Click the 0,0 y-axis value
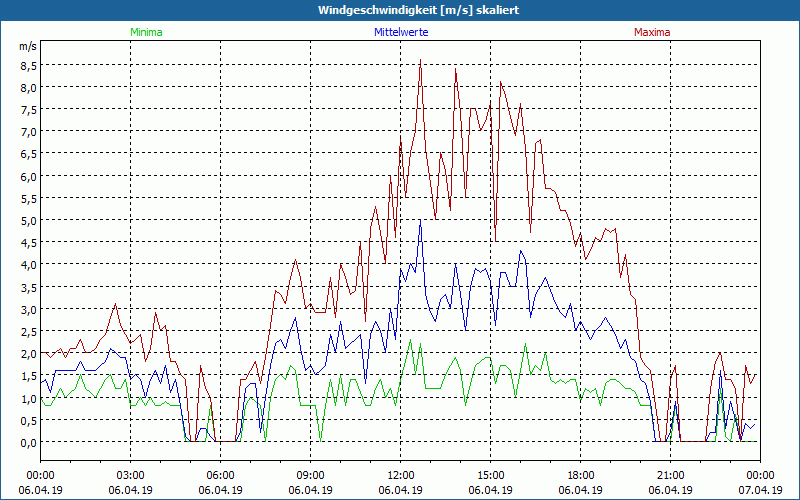The height and width of the screenshot is (500, 800). [x=28, y=442]
